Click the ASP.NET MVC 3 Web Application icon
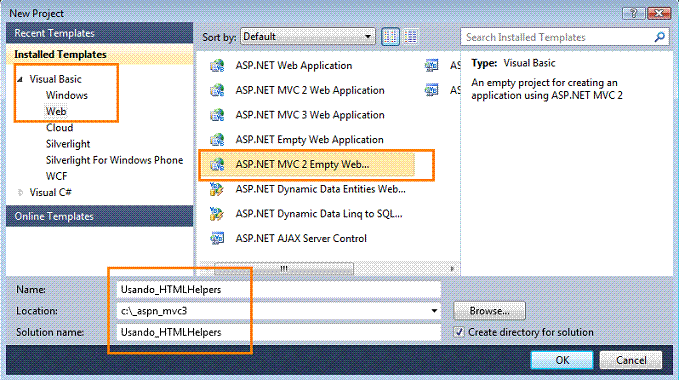Viewport: 679px width, 380px height. [217, 115]
